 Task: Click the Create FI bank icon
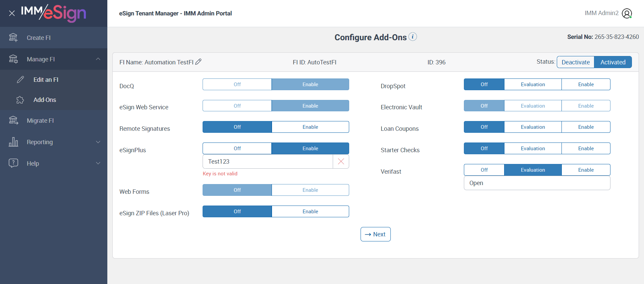tap(13, 38)
